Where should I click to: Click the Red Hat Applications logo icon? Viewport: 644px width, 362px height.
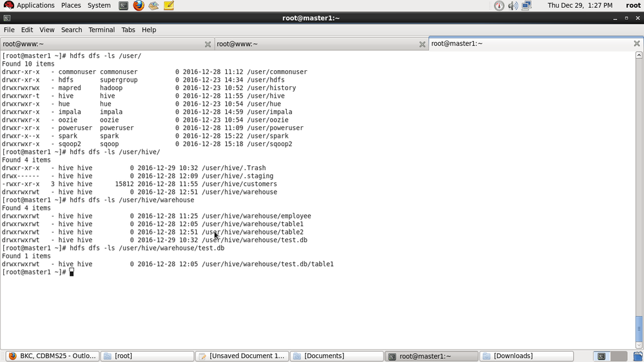tap(8, 5)
